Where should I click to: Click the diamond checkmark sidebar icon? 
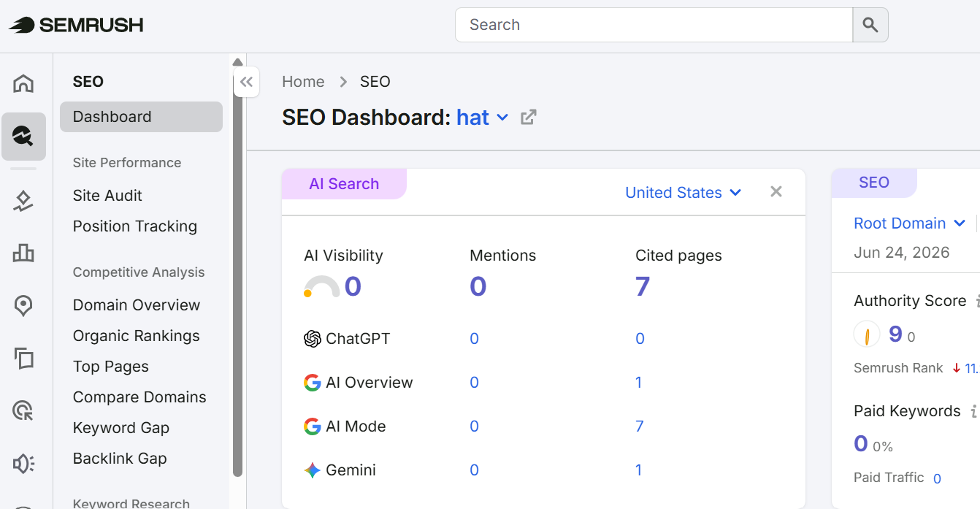pos(23,201)
